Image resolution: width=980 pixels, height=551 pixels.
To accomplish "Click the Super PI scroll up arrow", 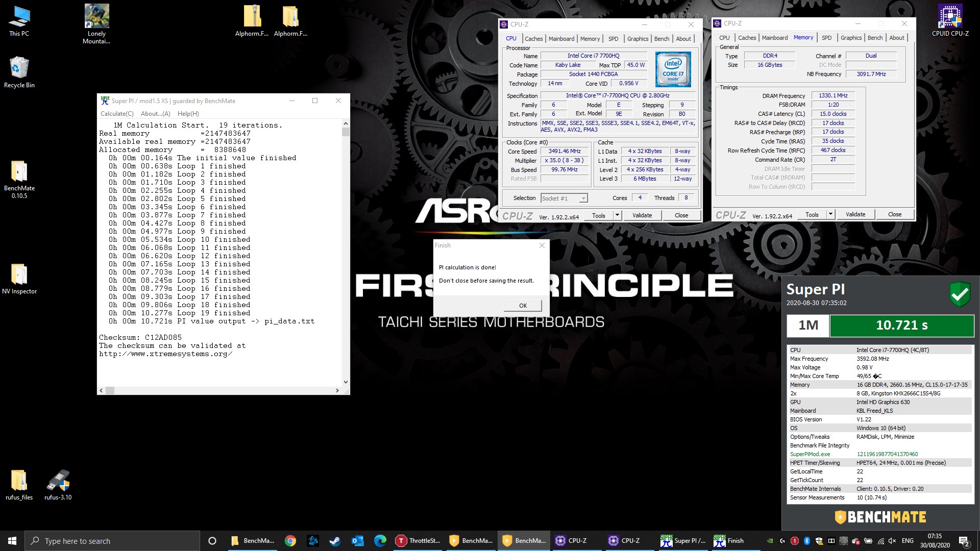I will click(x=346, y=123).
